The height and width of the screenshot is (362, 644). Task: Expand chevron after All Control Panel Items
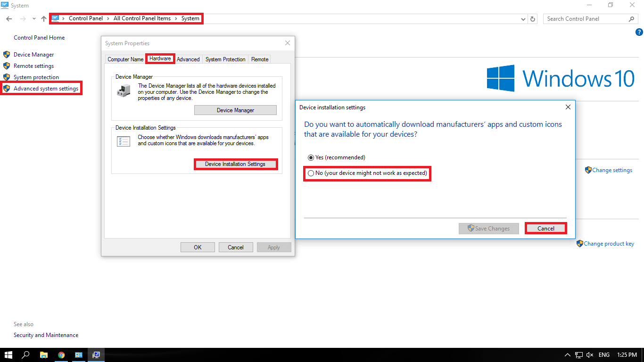[x=176, y=19]
